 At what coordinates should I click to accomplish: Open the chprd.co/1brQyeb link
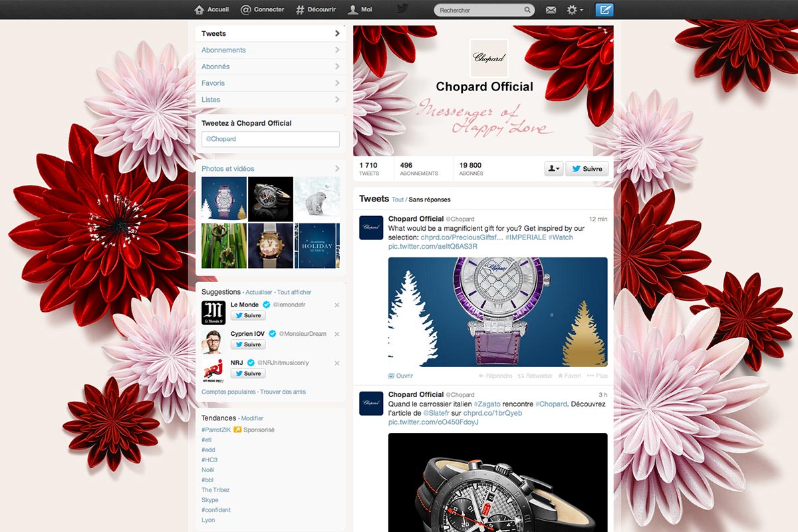point(493,413)
